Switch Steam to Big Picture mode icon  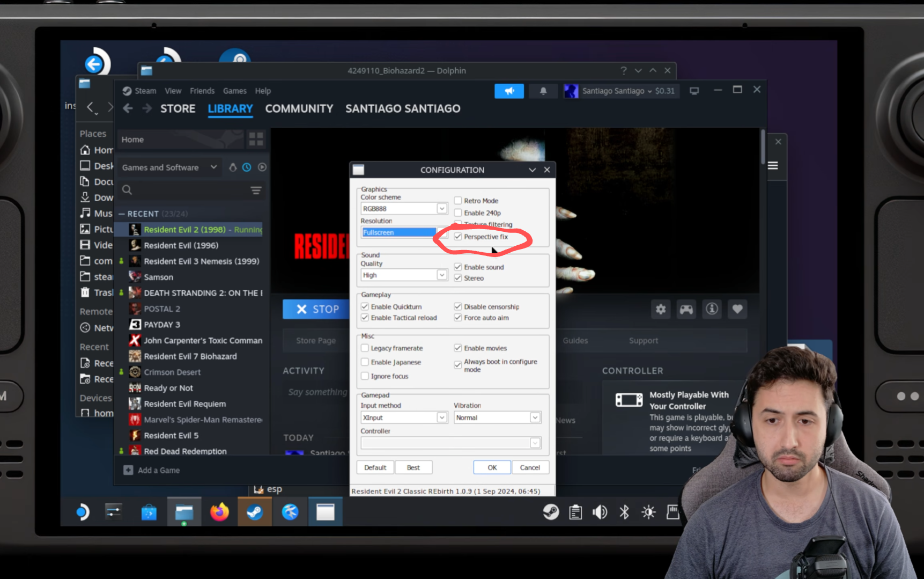pos(694,91)
